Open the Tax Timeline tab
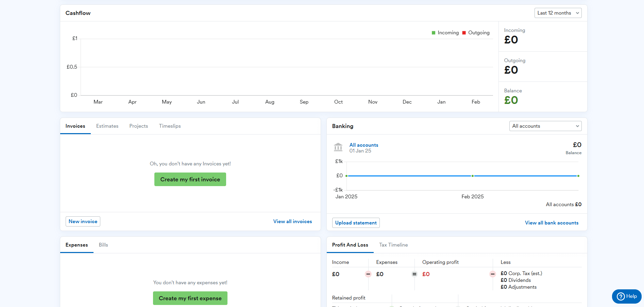 (393, 245)
